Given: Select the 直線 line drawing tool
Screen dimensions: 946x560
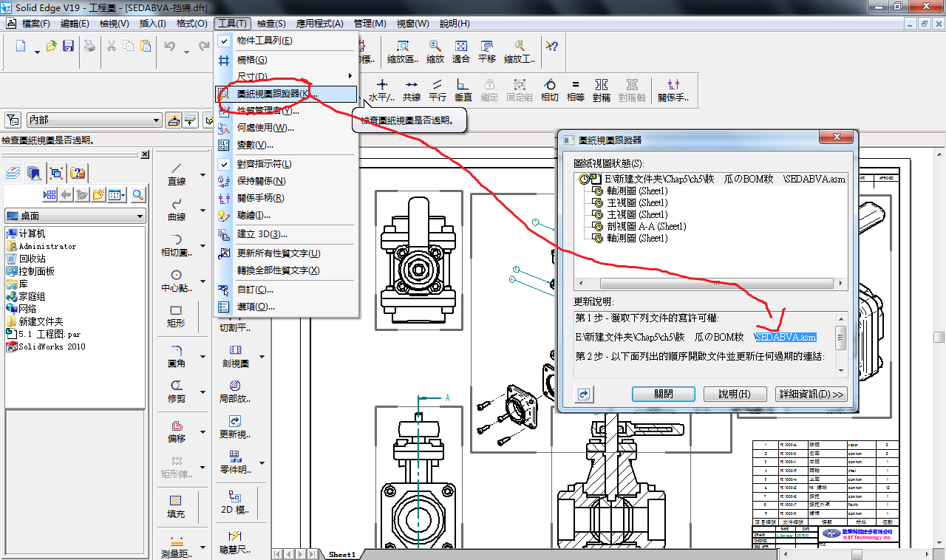Looking at the screenshot, I should pos(177,174).
